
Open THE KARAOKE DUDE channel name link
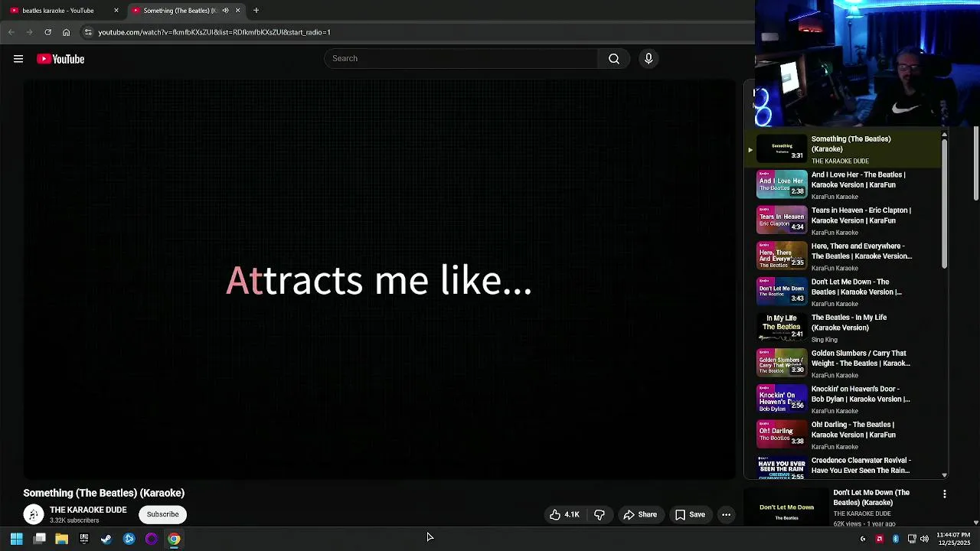pyautogui.click(x=88, y=510)
